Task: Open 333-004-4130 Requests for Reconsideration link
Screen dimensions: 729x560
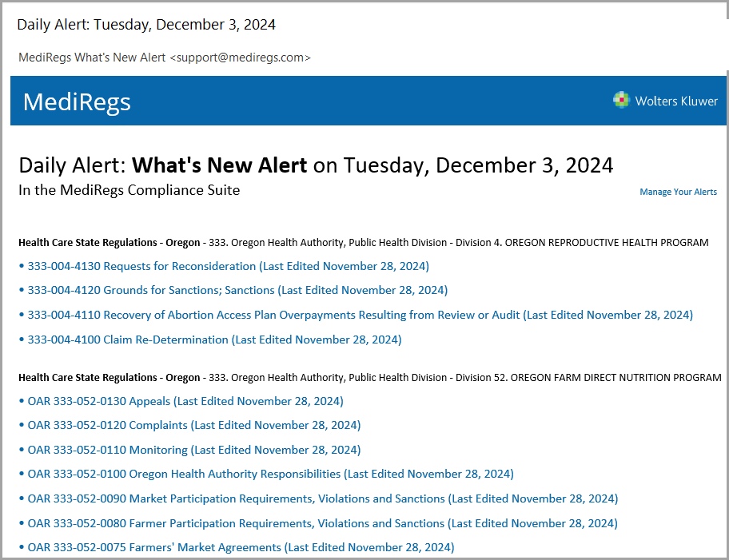Action: pos(228,266)
